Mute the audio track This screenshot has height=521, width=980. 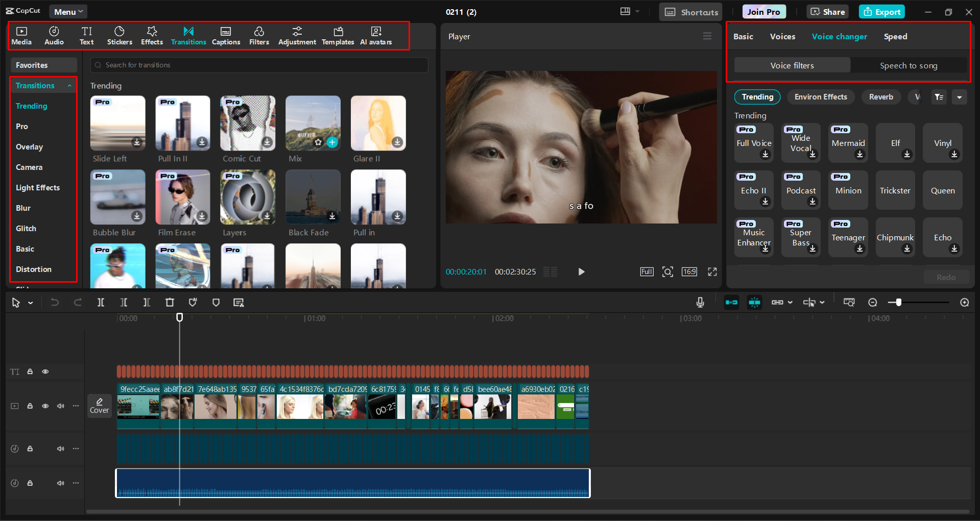pos(60,449)
